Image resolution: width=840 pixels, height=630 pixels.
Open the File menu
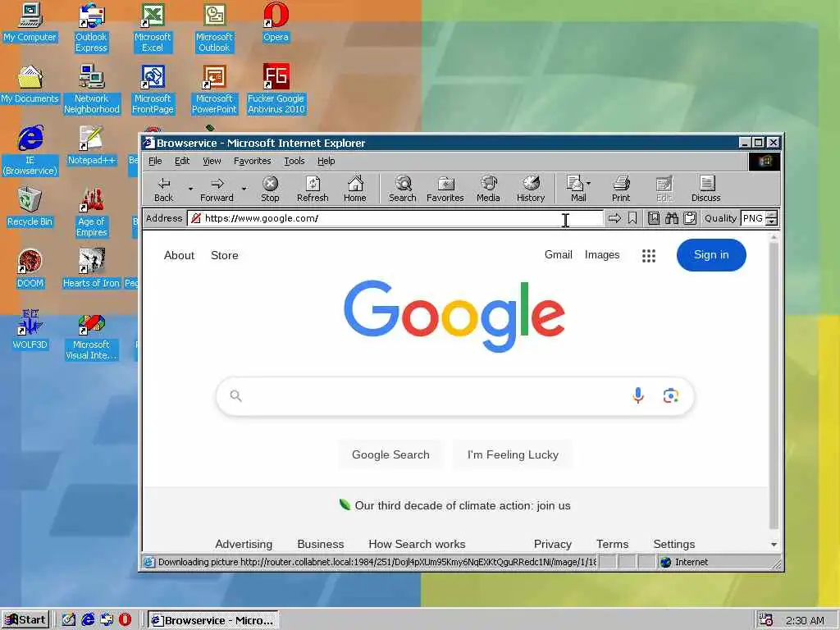pos(155,161)
